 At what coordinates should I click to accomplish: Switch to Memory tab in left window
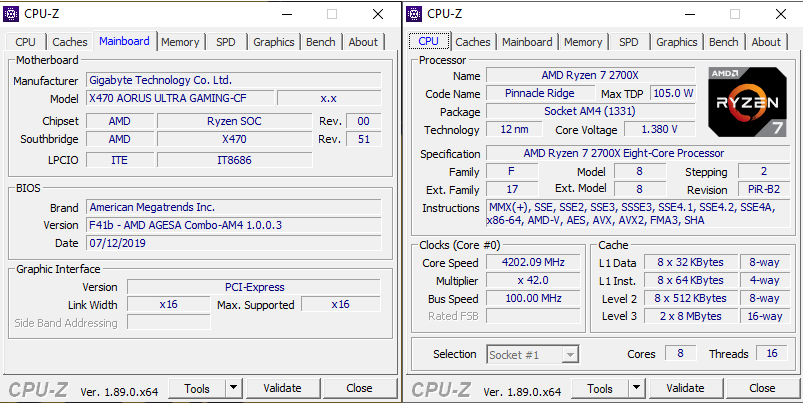tap(180, 42)
